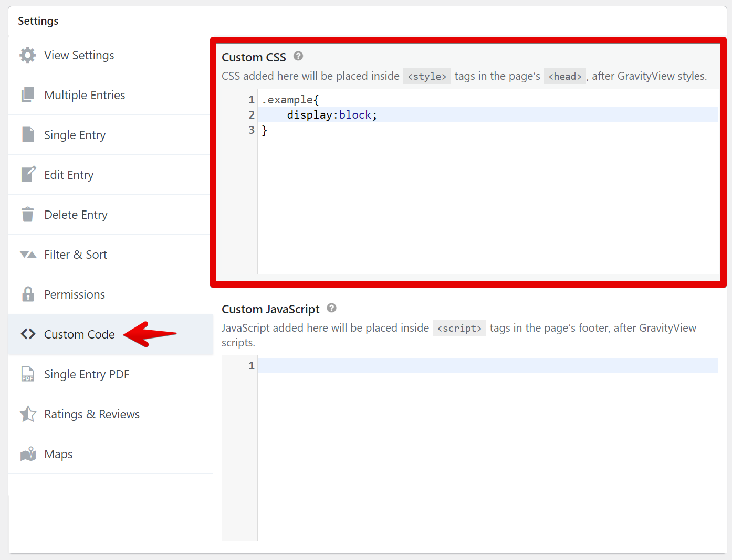Click the Permissions padlock icon
This screenshot has width=732, height=560.
[28, 294]
